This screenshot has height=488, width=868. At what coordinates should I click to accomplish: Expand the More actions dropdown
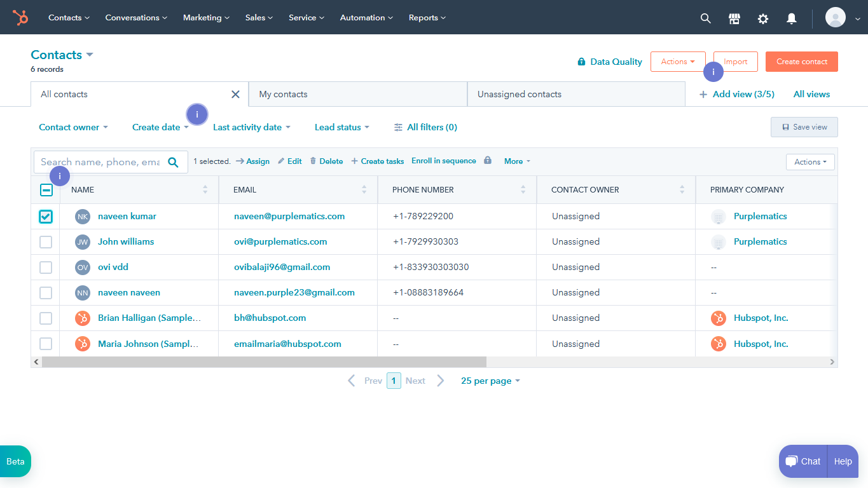[516, 161]
